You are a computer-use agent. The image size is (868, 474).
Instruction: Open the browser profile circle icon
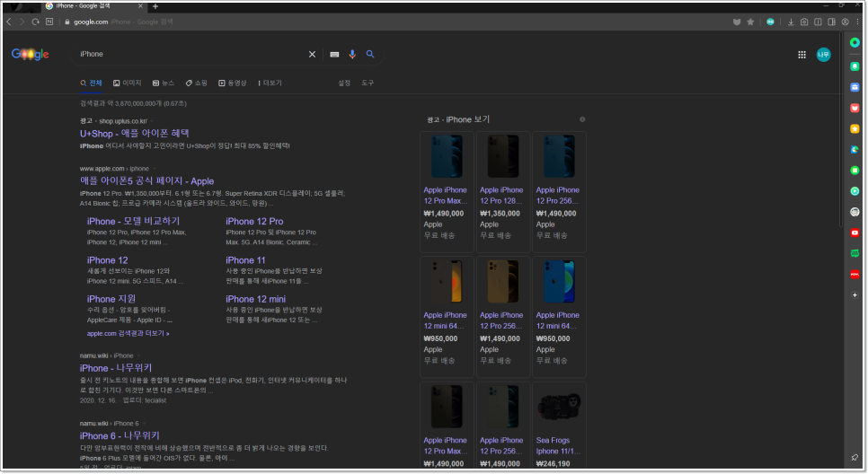(846, 22)
